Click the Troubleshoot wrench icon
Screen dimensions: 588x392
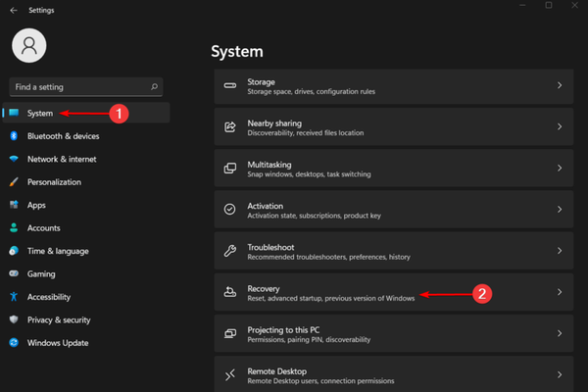coord(230,251)
